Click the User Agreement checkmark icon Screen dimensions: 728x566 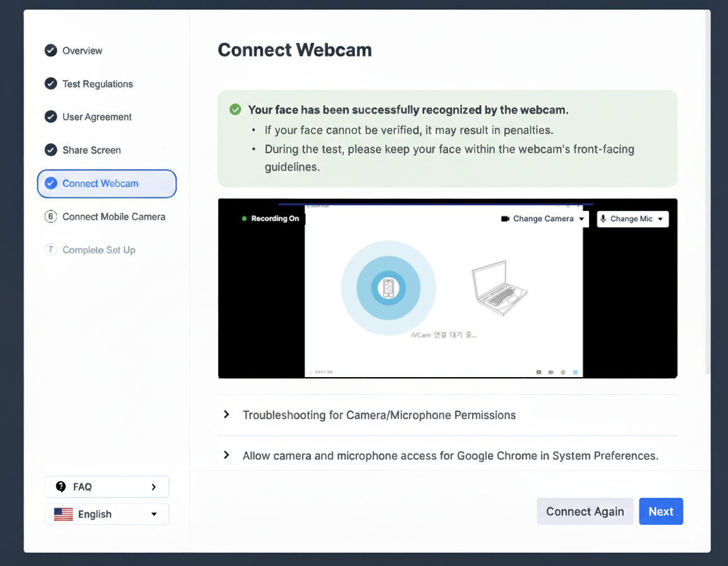[51, 117]
